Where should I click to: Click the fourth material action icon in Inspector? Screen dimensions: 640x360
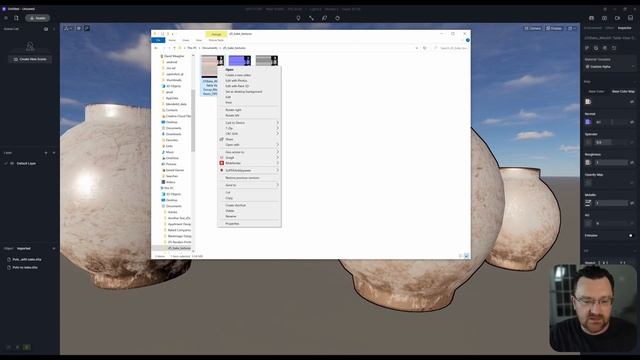click(x=614, y=48)
